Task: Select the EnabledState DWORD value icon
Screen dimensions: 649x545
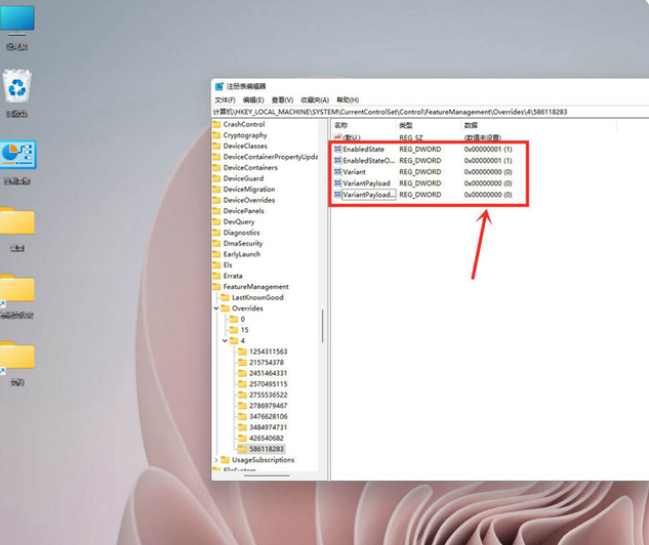Action: [338, 149]
